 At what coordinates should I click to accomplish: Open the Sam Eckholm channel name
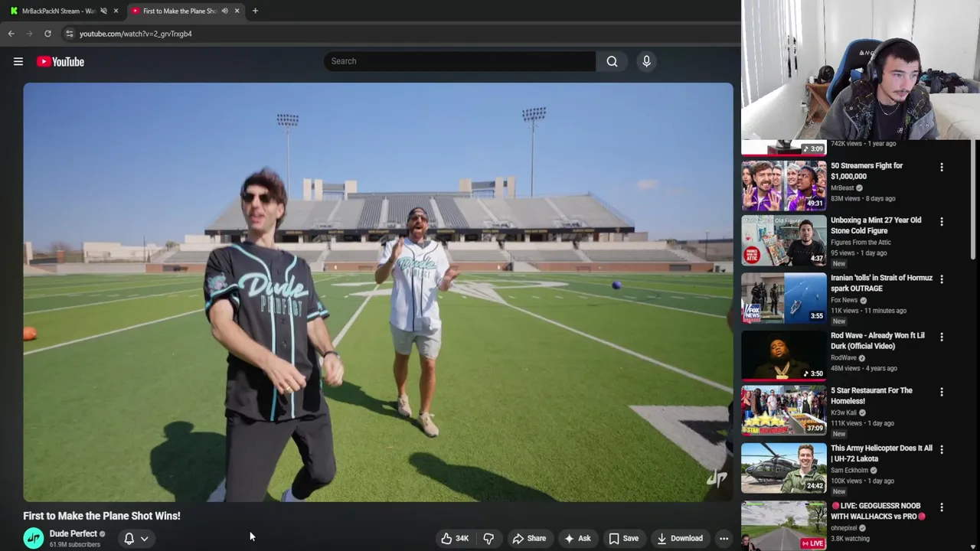click(850, 470)
